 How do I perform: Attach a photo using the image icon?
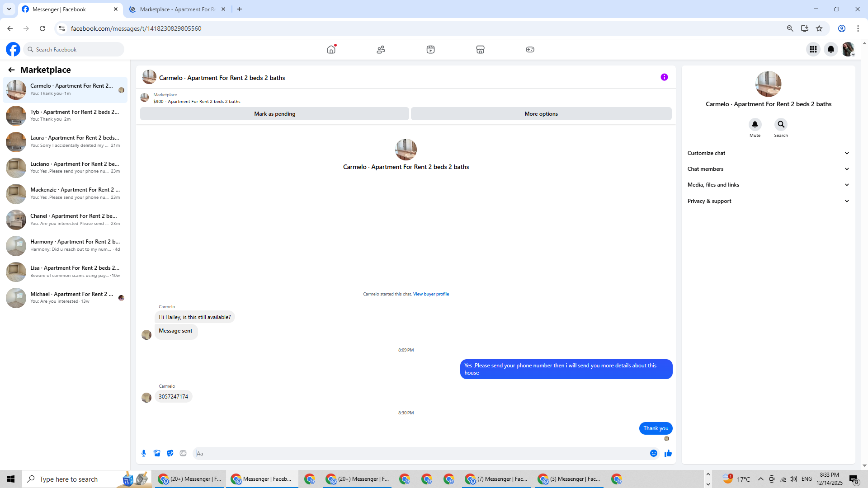pyautogui.click(x=157, y=453)
